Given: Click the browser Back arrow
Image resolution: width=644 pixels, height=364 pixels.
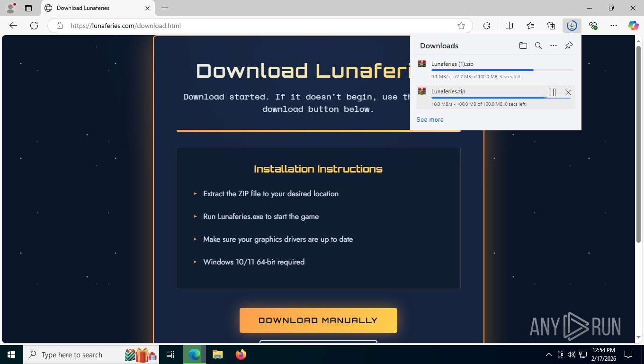Looking at the screenshot, I should [13, 26].
